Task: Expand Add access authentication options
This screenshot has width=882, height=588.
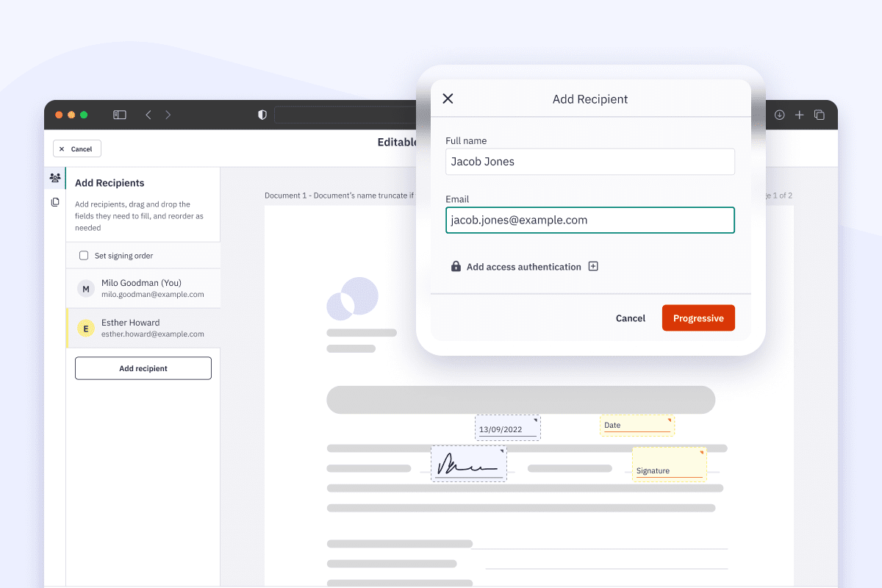Action: coord(592,266)
